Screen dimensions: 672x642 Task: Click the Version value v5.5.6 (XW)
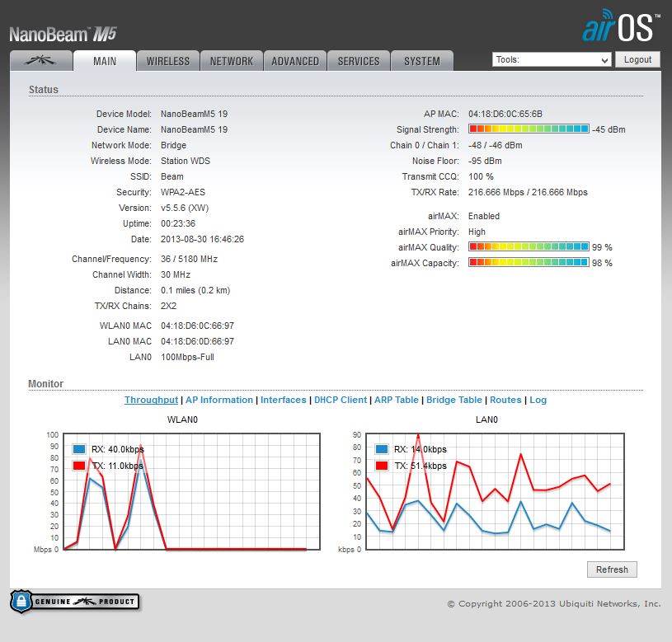(x=185, y=208)
